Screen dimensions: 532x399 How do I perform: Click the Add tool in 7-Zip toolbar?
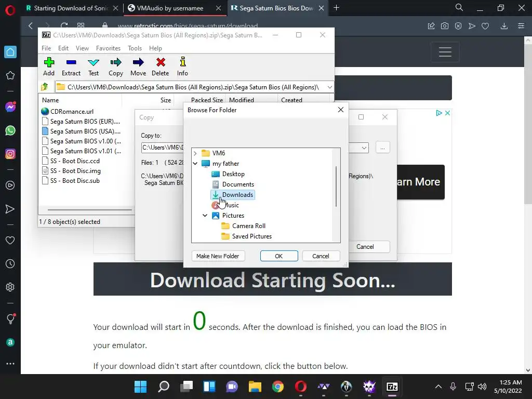(x=49, y=66)
